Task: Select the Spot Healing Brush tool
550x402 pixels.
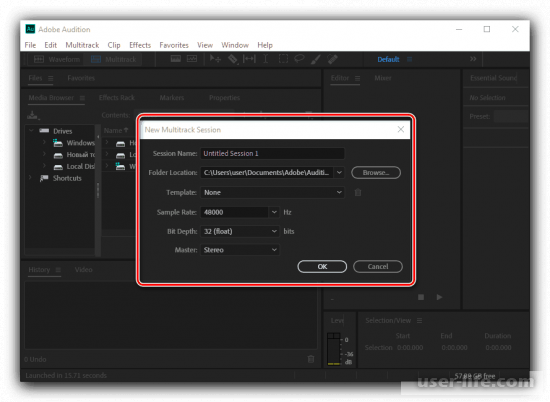Action: [x=333, y=59]
